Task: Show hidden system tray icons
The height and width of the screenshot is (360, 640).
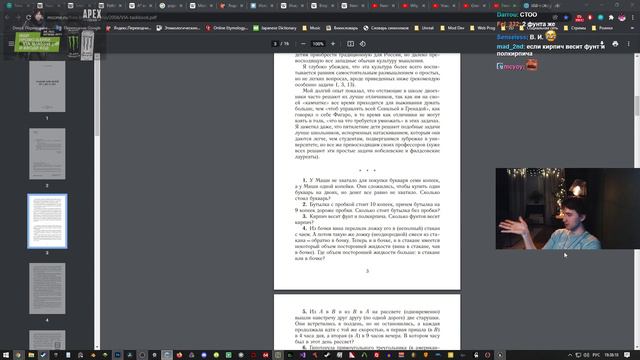Action: pyautogui.click(x=570, y=355)
